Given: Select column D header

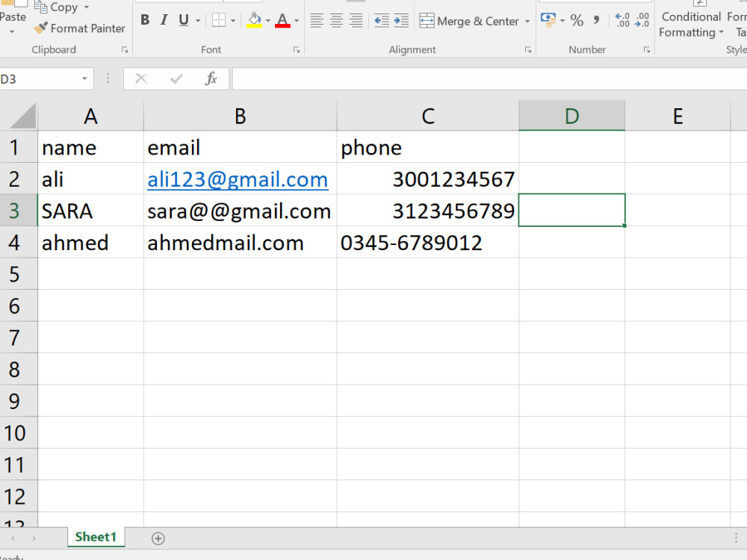Looking at the screenshot, I should [571, 116].
